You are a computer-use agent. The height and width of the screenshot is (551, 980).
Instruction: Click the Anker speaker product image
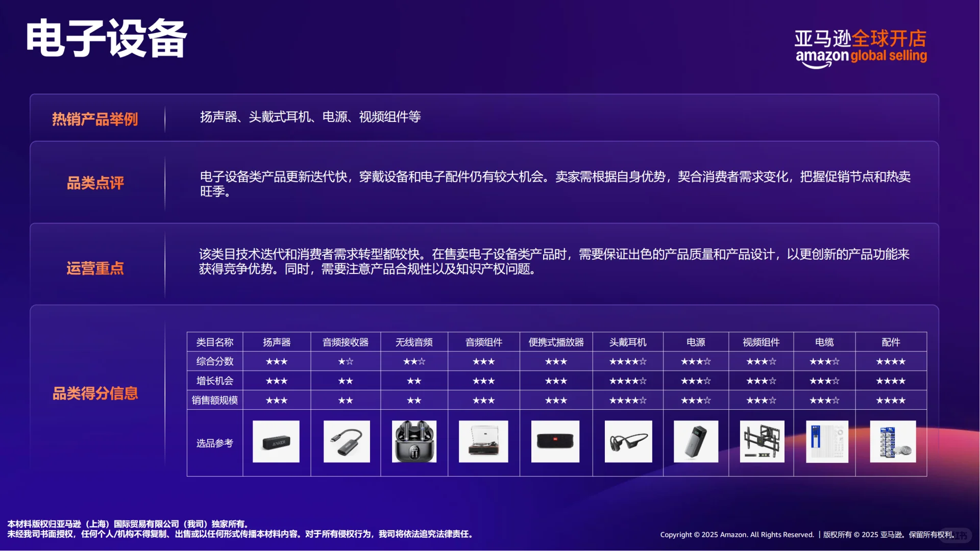(276, 442)
